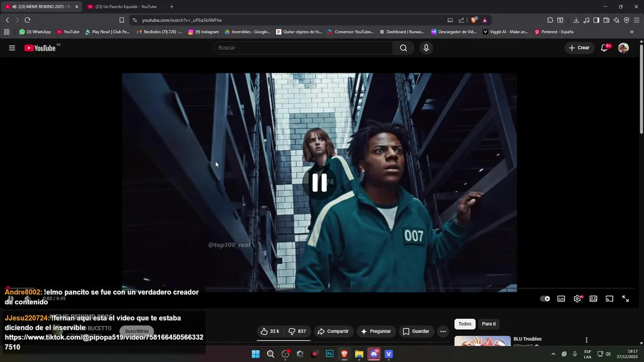Open options for BLU Troubles video
Image resolution: width=644 pixels, height=362 pixels.
pyautogui.click(x=586, y=340)
